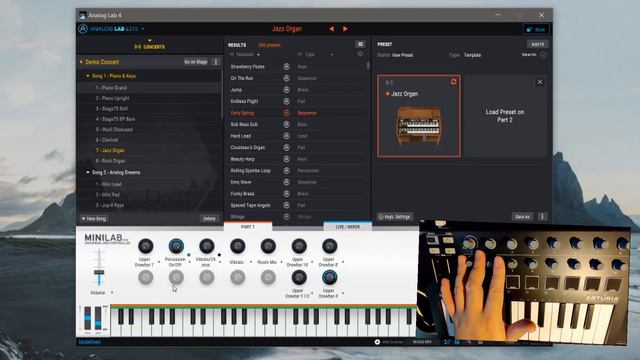The image size is (640, 360).
Task: Toggle the More info switch in Preset panel
Action: tap(543, 55)
